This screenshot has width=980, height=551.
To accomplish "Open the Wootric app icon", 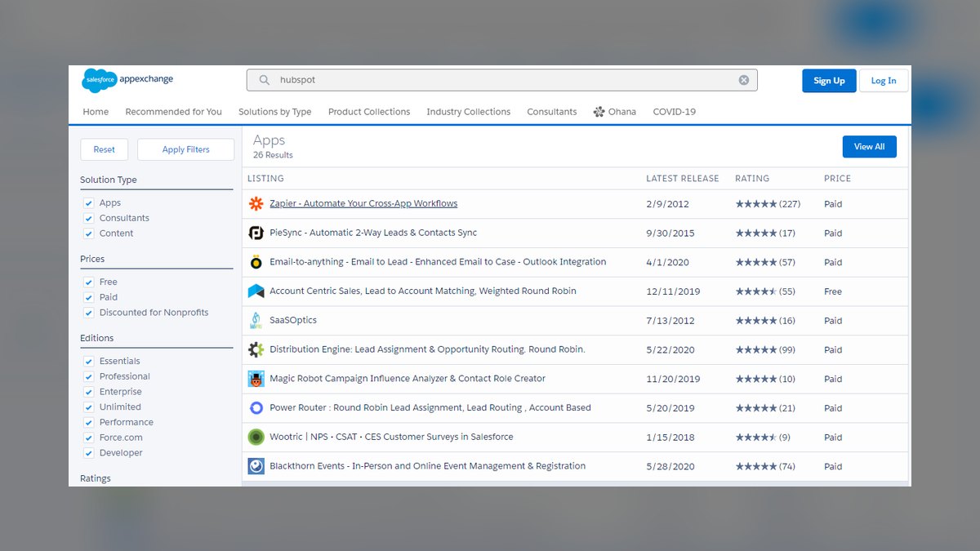I will 256,437.
